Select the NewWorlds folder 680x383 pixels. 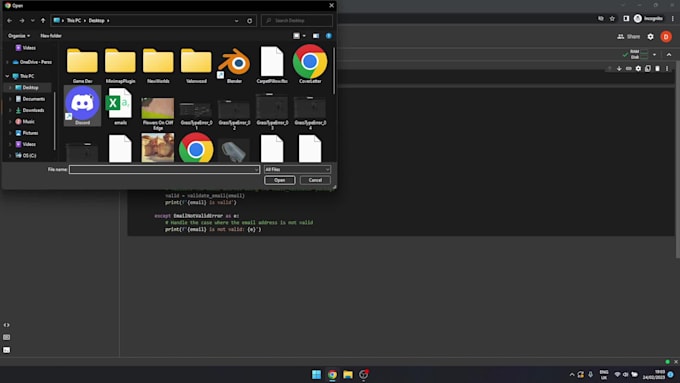tap(158, 65)
